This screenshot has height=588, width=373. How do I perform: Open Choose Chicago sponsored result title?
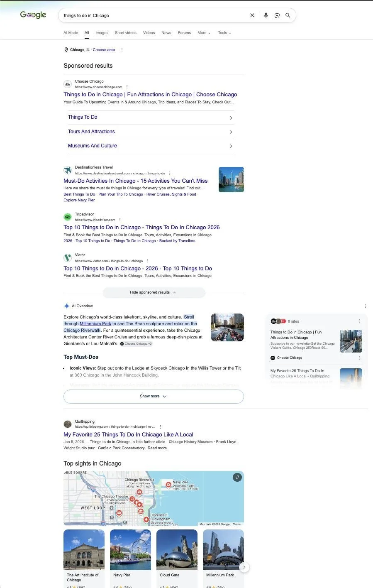click(150, 95)
